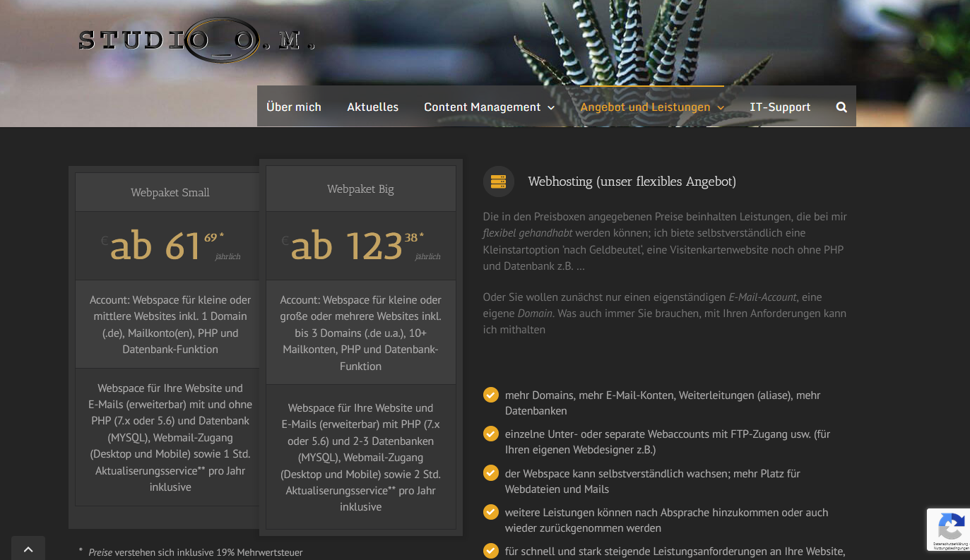Click the reCAPTCHA badge logo

[951, 526]
